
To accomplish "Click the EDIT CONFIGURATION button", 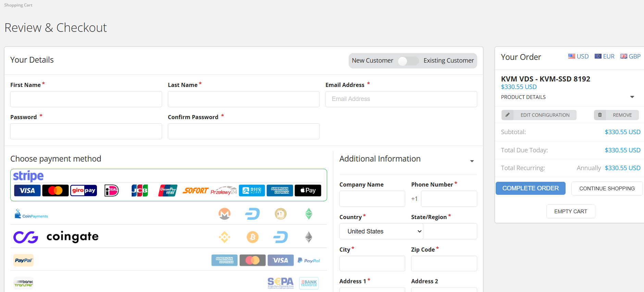I will click(x=539, y=115).
